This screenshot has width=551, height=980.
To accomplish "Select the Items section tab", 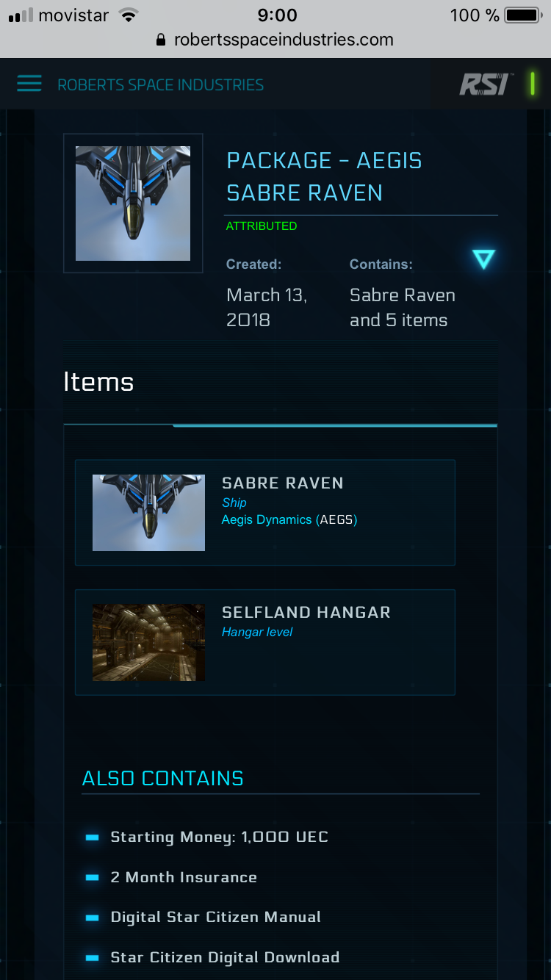I will click(98, 382).
